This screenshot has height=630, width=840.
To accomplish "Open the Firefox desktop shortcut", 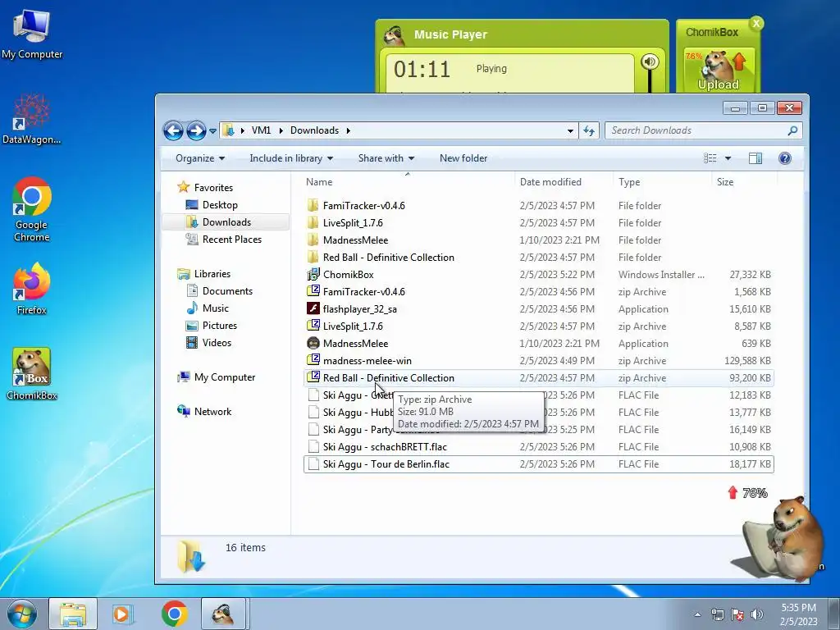I will (x=32, y=288).
